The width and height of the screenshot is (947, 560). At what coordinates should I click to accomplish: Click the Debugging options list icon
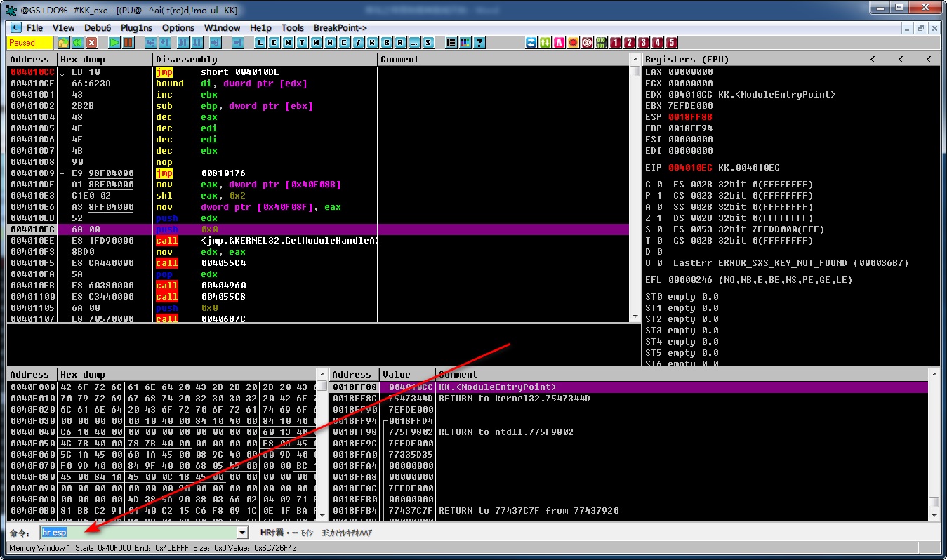[451, 43]
